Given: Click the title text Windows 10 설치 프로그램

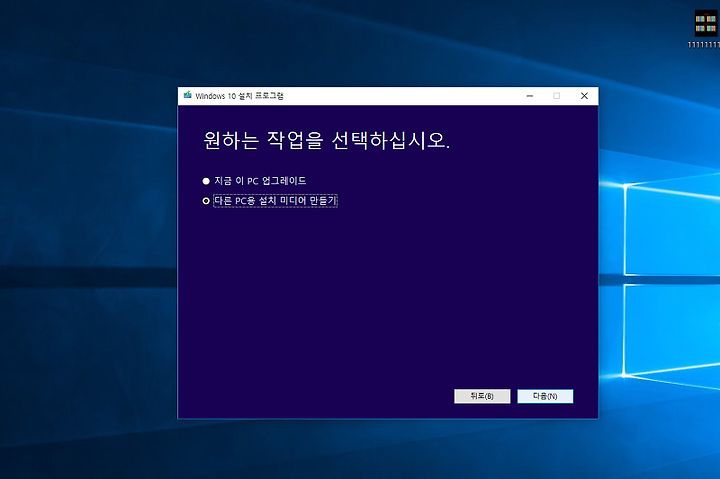Looking at the screenshot, I should pos(239,96).
